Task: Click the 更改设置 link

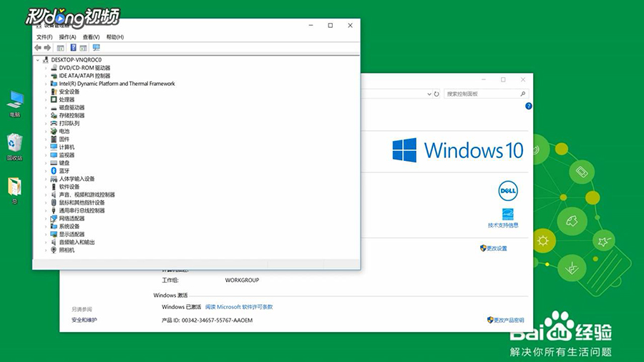Action: (497, 248)
